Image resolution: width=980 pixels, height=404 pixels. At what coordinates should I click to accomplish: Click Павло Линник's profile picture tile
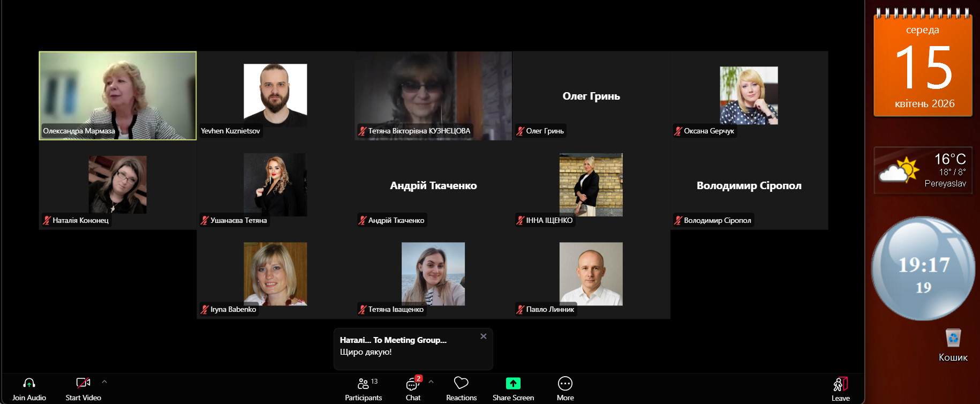coord(591,274)
